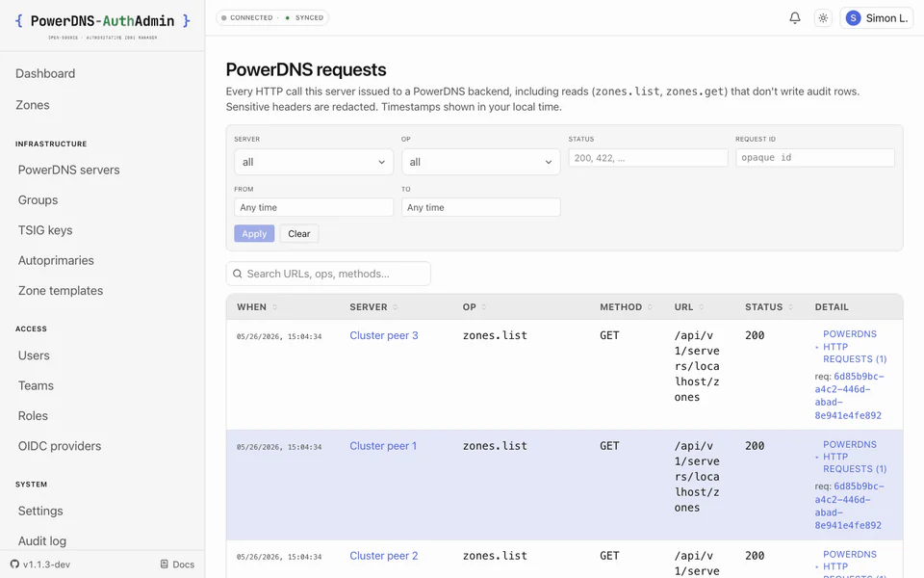Screen dimensions: 924x578
Task: Open OIDC providers
Action: (60, 446)
